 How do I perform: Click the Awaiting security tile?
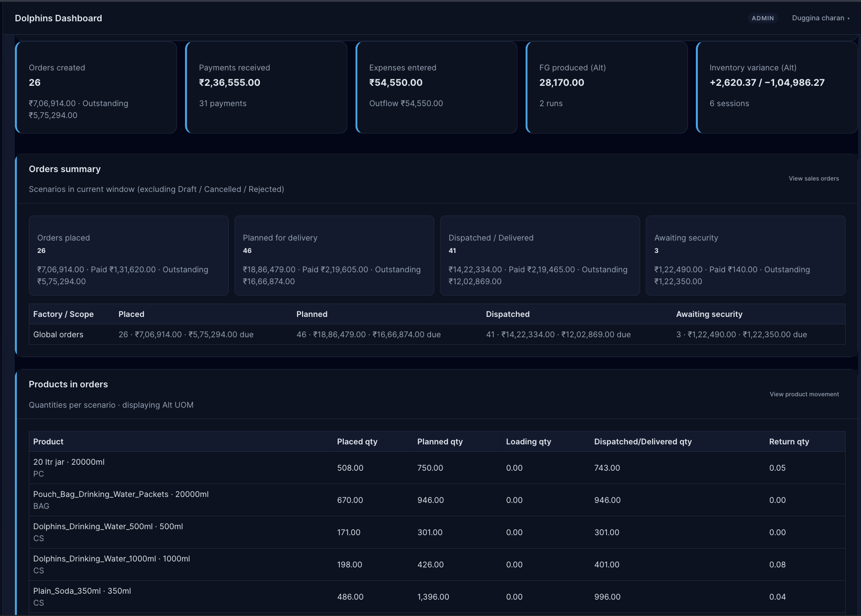pyautogui.click(x=745, y=255)
